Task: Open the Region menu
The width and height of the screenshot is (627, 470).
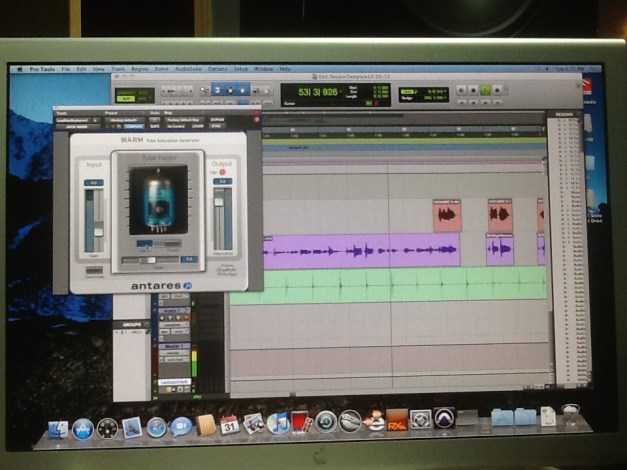Action: pyautogui.click(x=140, y=69)
